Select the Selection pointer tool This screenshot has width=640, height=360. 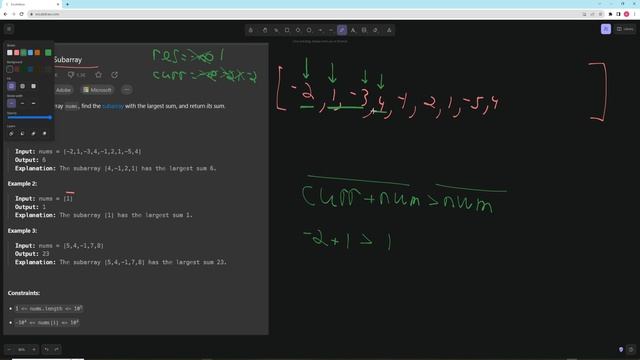click(x=276, y=30)
